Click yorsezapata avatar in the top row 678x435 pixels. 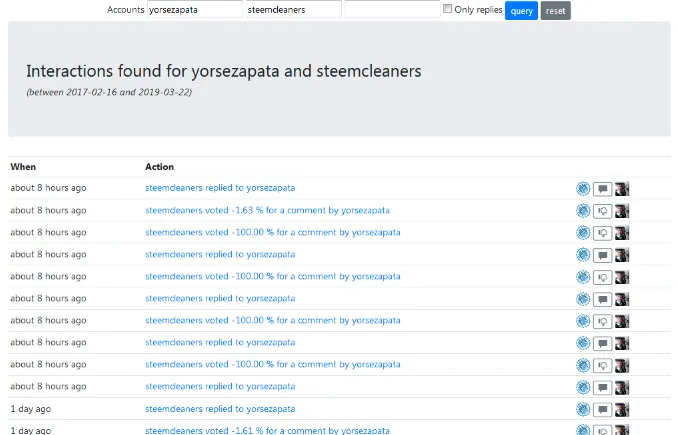coord(622,188)
